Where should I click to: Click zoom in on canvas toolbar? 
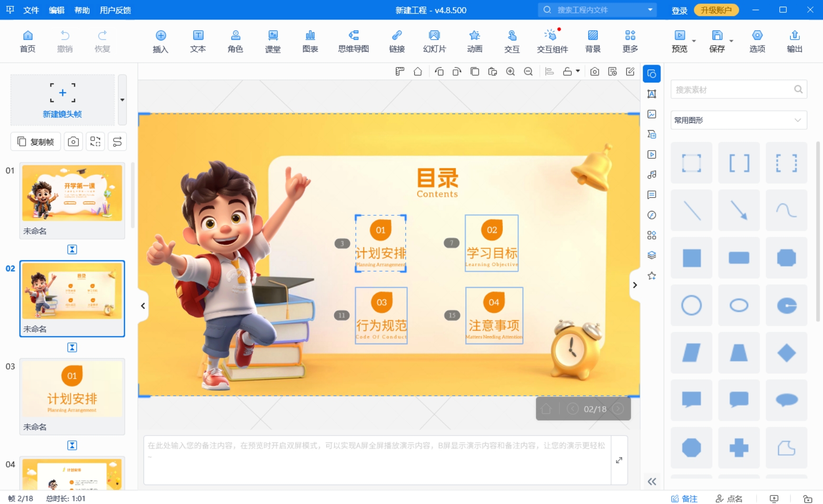point(510,72)
